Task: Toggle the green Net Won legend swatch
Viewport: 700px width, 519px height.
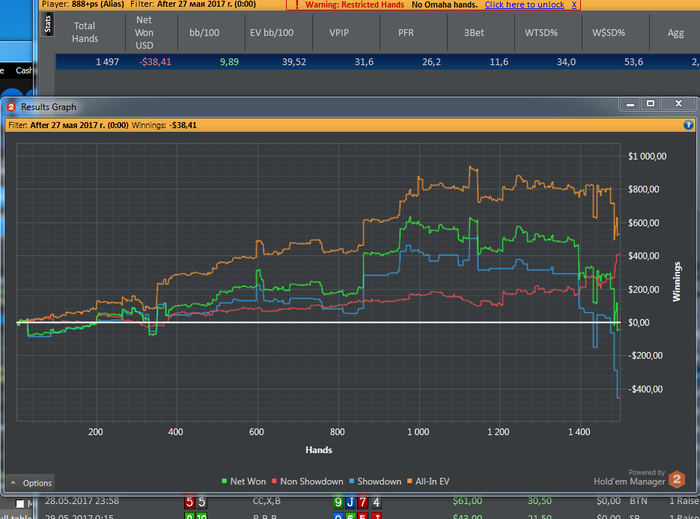Action: click(224, 481)
